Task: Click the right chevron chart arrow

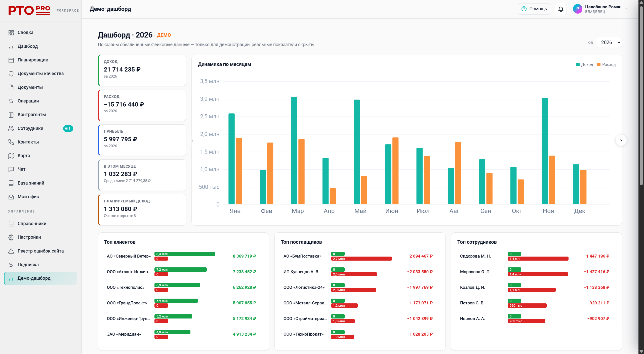Action: point(621,140)
